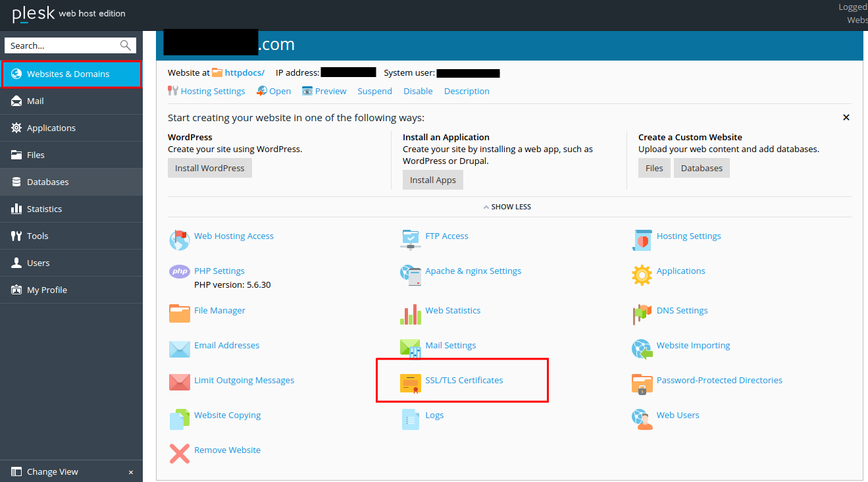This screenshot has width=868, height=482.
Task: Select the Web Statistics chart icon
Action: pyautogui.click(x=411, y=313)
